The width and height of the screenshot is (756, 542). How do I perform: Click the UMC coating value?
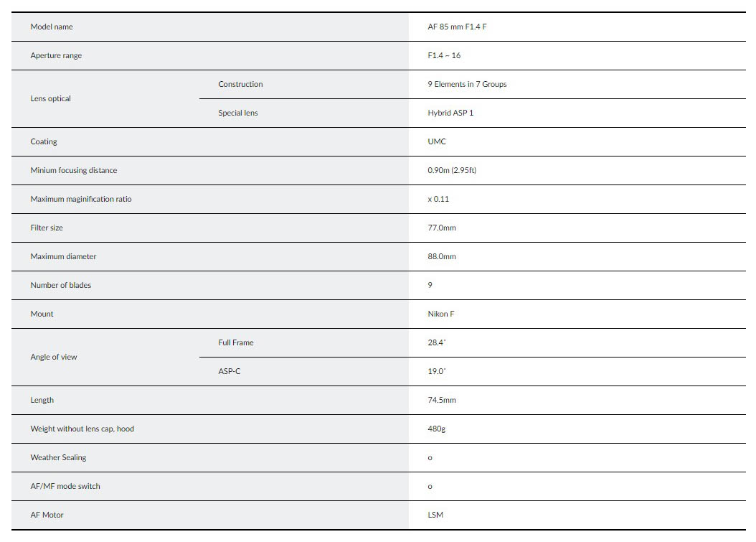point(437,142)
